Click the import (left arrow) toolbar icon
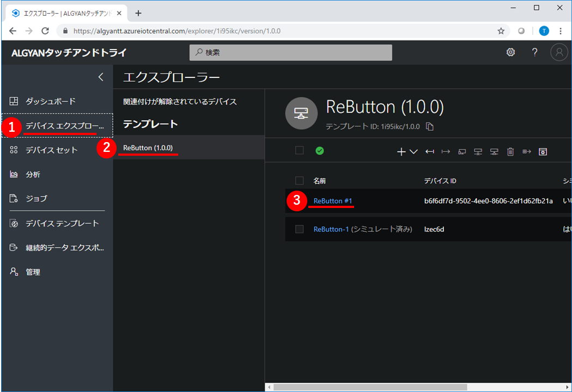Viewport: 572px width, 392px height. [x=430, y=152]
